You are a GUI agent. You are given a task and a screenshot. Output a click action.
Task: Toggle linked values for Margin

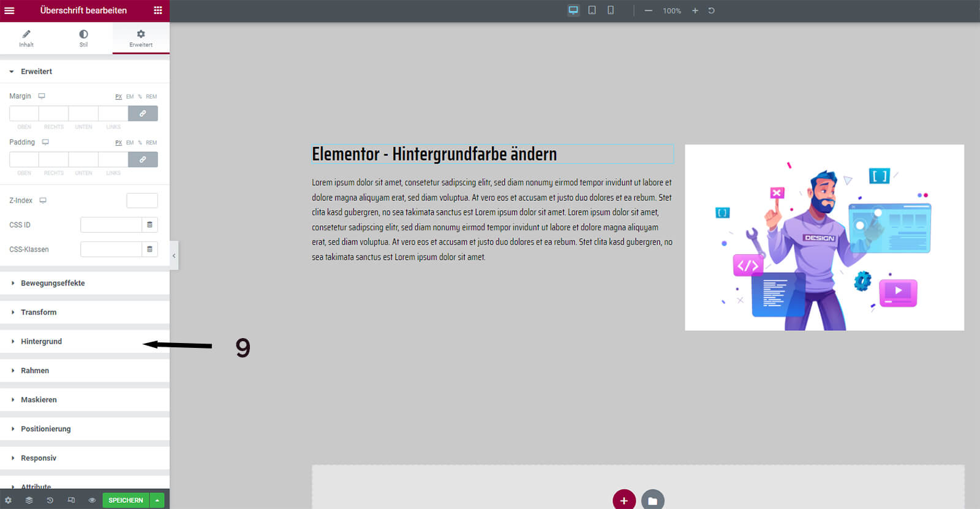(143, 113)
